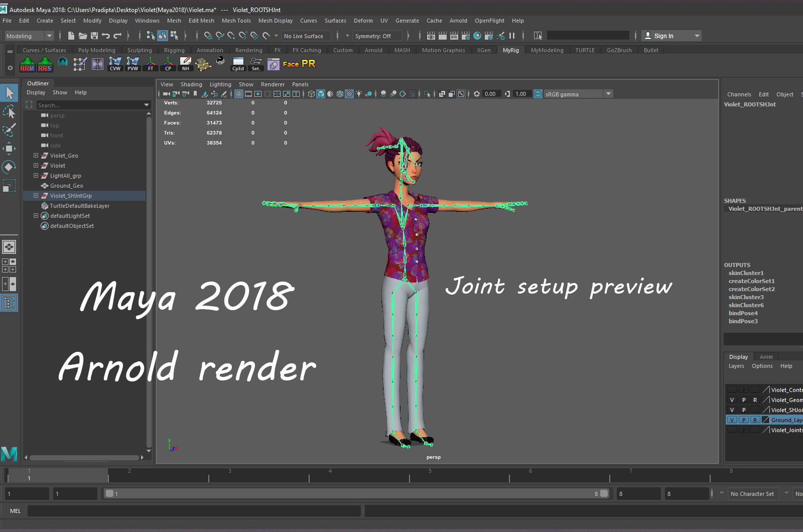Viewport: 803px width, 532px height.
Task: Click the CVW shelf icon
Action: tap(115, 64)
